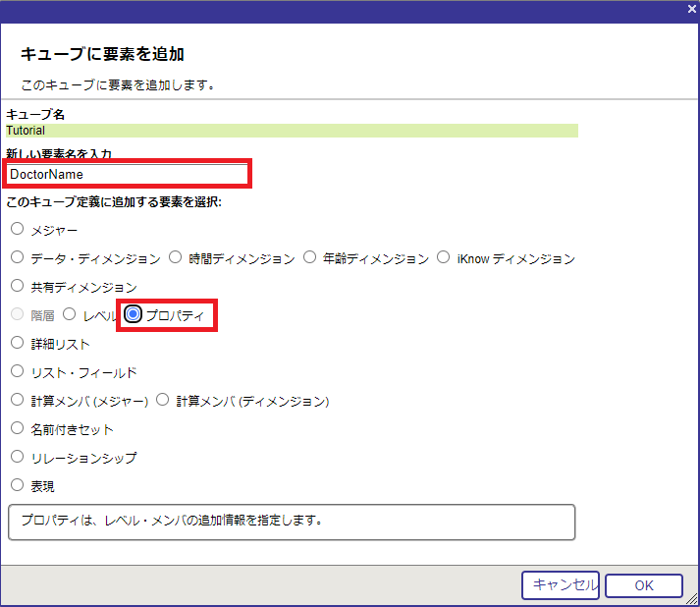Select the プロパティ radio button
700x607 pixels.
134,314
